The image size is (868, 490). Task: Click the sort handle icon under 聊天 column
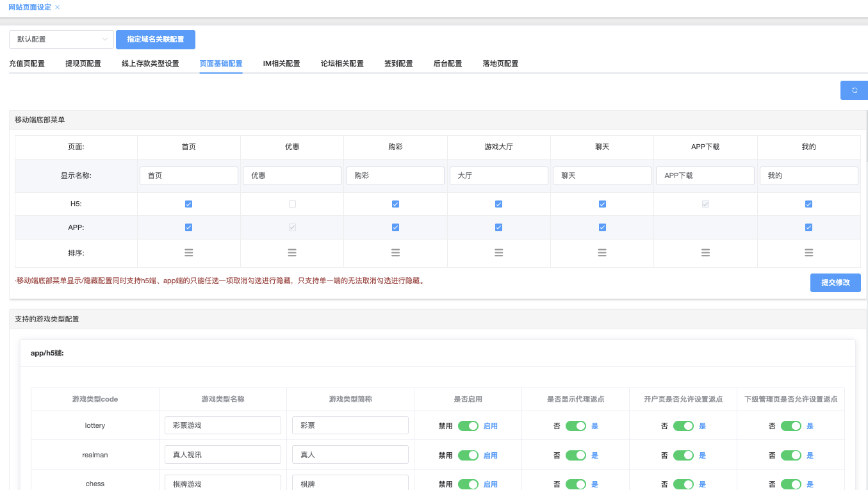[x=602, y=253]
